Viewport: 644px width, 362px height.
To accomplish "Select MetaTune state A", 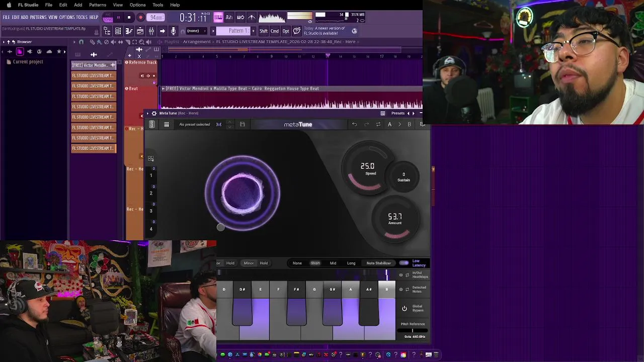I will point(389,124).
